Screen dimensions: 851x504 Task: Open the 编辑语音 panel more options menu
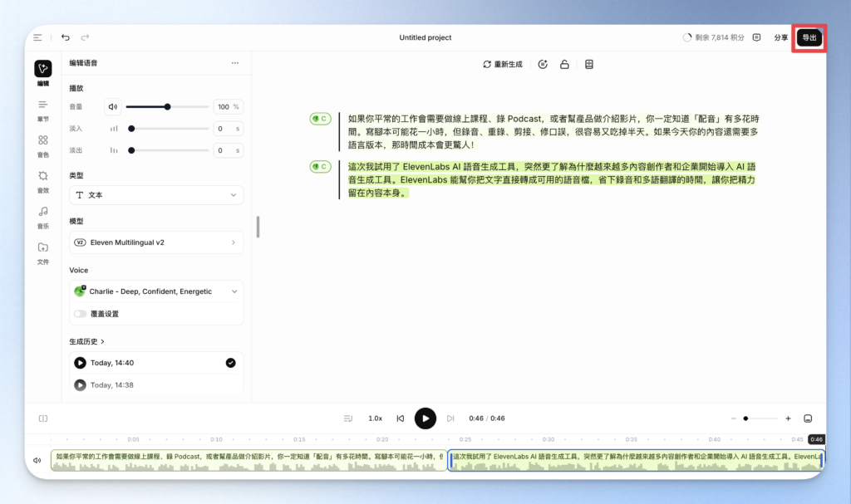click(235, 63)
